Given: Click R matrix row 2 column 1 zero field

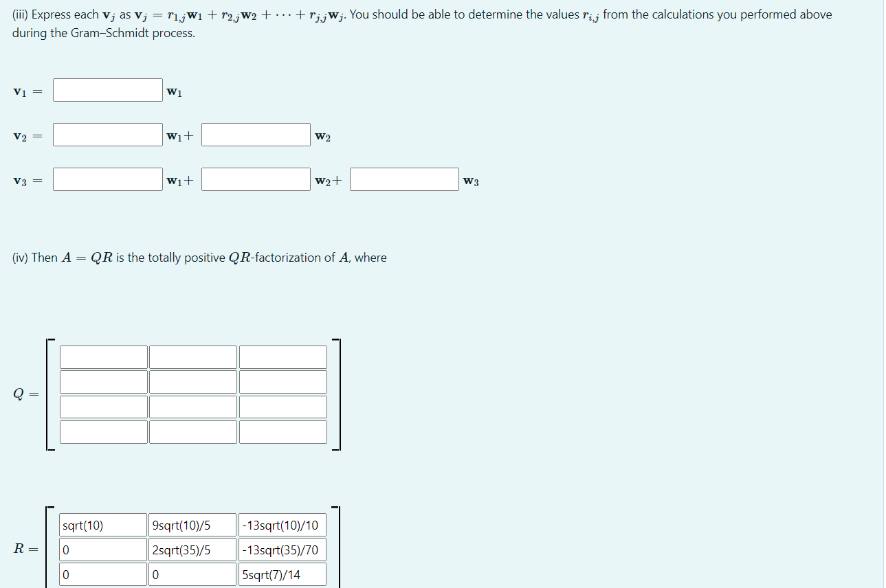Looking at the screenshot, I should 103,550.
